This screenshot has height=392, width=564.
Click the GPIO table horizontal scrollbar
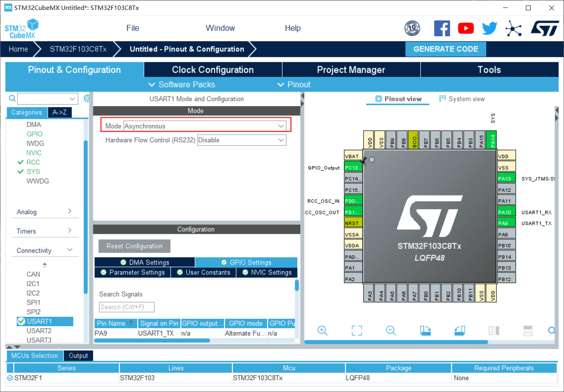point(152,340)
